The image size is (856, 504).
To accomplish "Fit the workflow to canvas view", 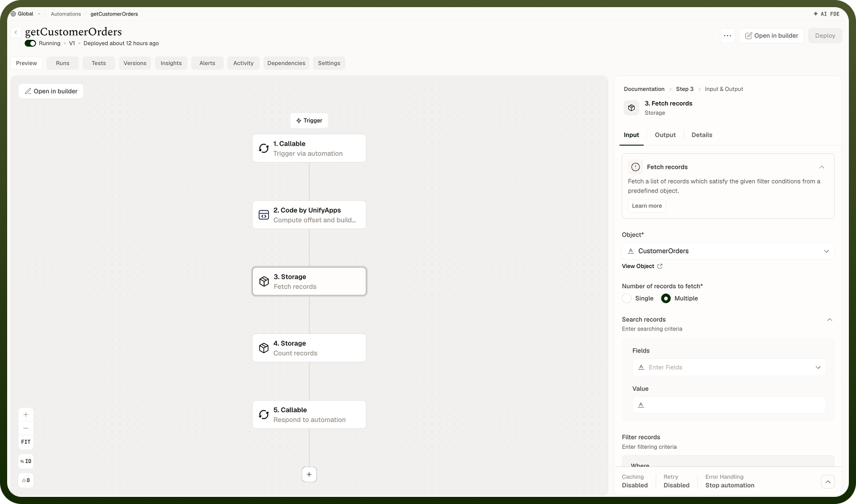I will tap(26, 442).
